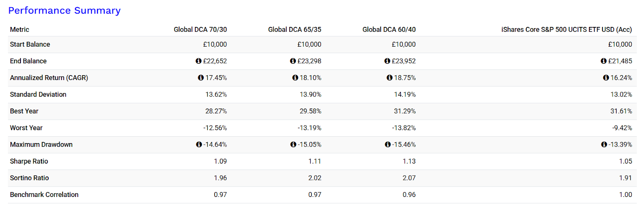
Task: Click info icon beside -15.05% drawdown
Action: tap(293, 144)
